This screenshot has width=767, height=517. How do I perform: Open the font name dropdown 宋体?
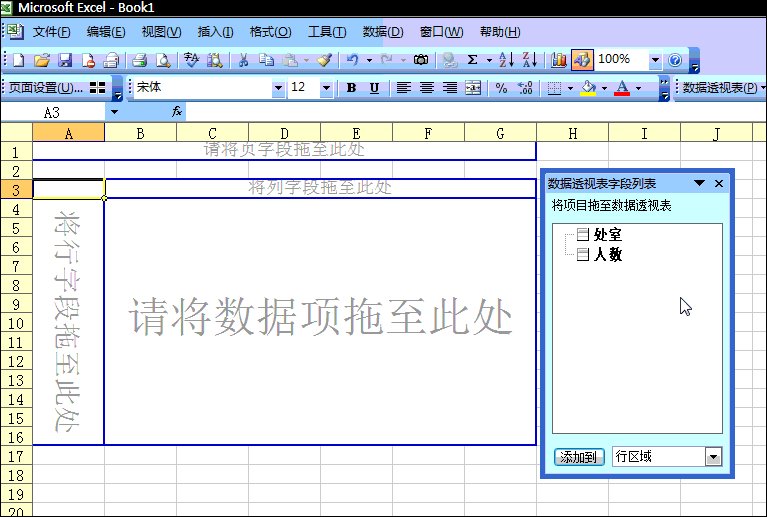click(278, 88)
